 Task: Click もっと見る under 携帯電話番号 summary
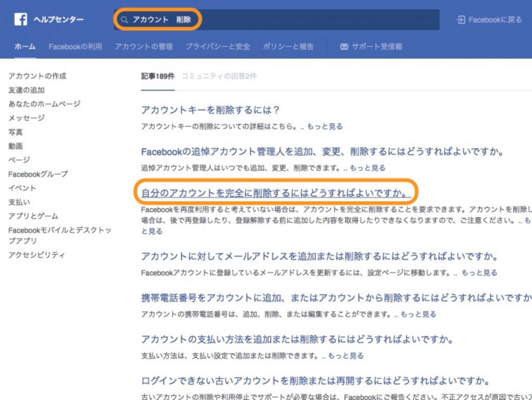418,314
